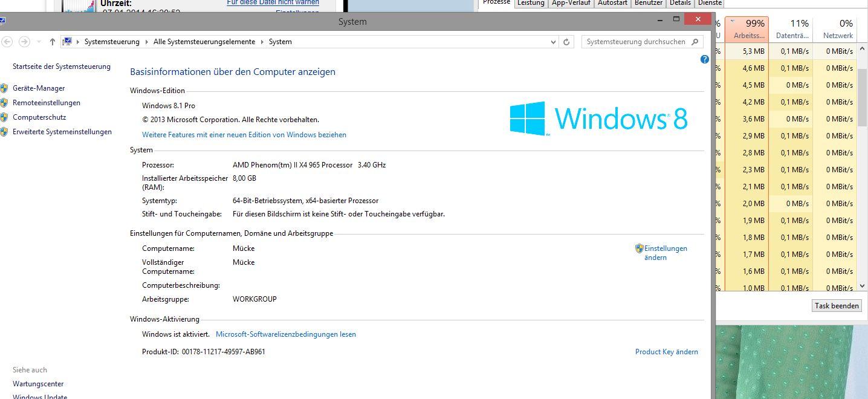Open Microsoft-Softwarelizenzbedingungen lesen link
Viewport: 868px width, 399px height.
(x=286, y=334)
